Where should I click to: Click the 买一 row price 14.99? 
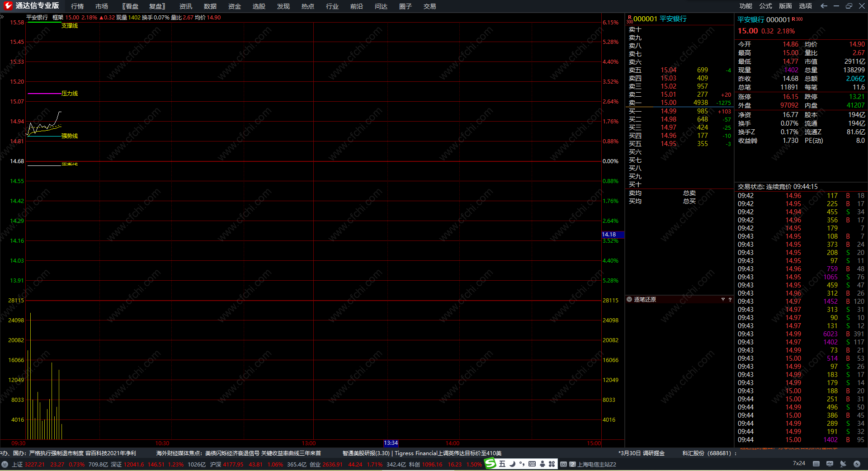click(669, 111)
